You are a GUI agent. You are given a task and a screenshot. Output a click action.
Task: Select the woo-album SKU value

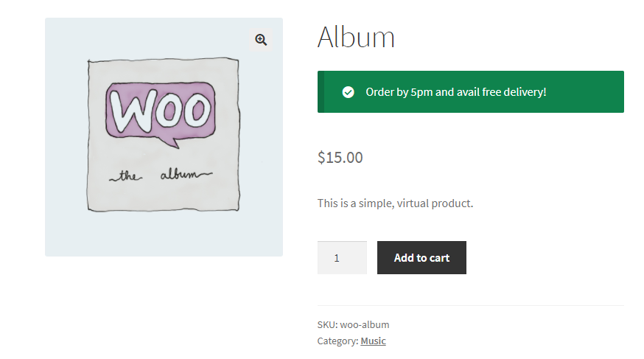(364, 324)
